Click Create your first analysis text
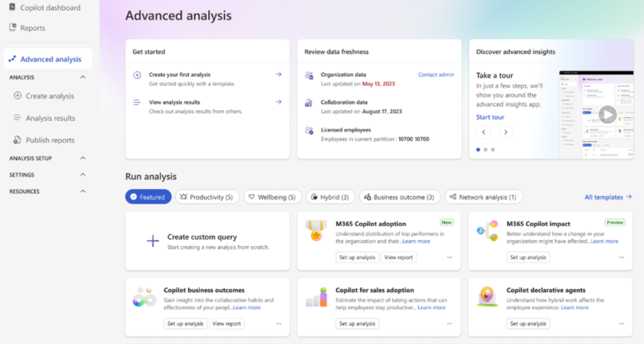 click(x=179, y=74)
